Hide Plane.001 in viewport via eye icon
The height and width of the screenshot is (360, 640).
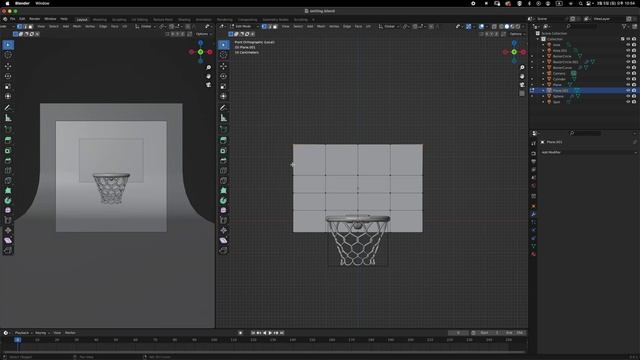point(628,91)
